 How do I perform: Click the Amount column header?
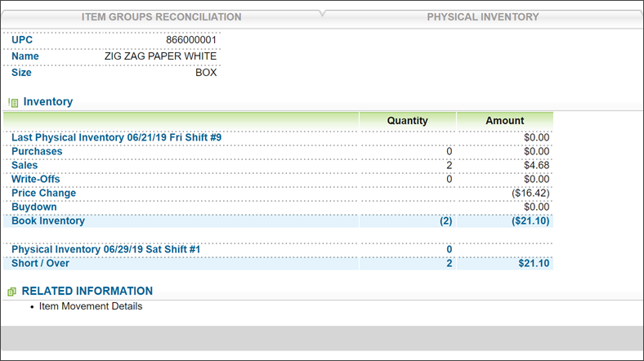[505, 121]
